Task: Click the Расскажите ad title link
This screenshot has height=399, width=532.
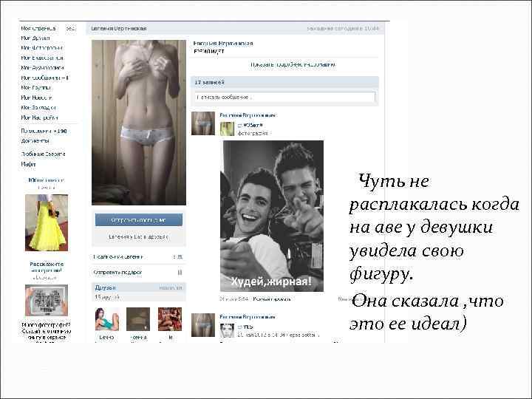Action: (47, 267)
